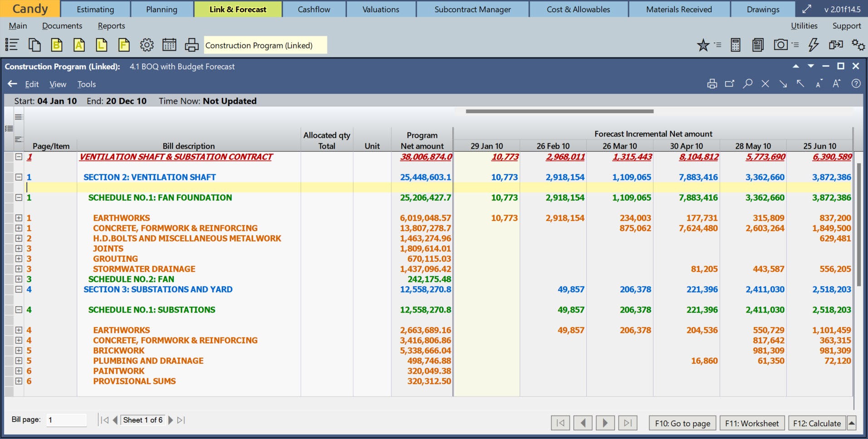Viewport: 868px width, 439px height.
Task: Expand the BRICKWORK row
Action: [19, 350]
